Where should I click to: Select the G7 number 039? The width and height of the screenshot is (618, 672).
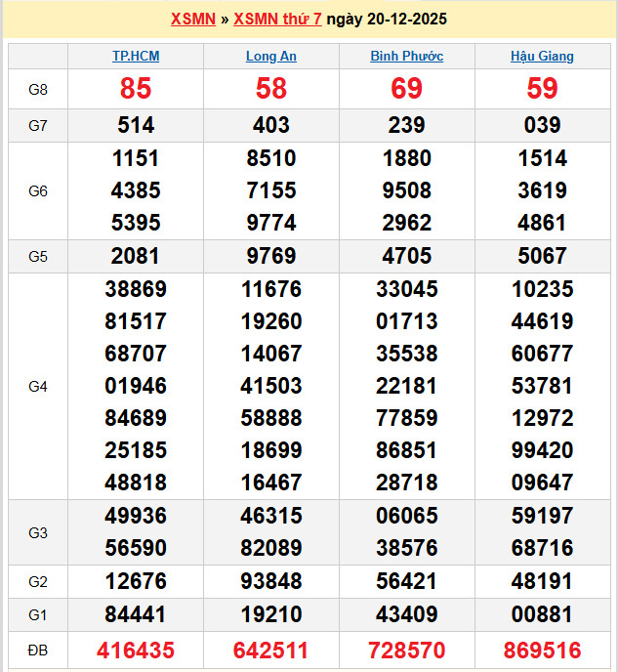point(542,125)
